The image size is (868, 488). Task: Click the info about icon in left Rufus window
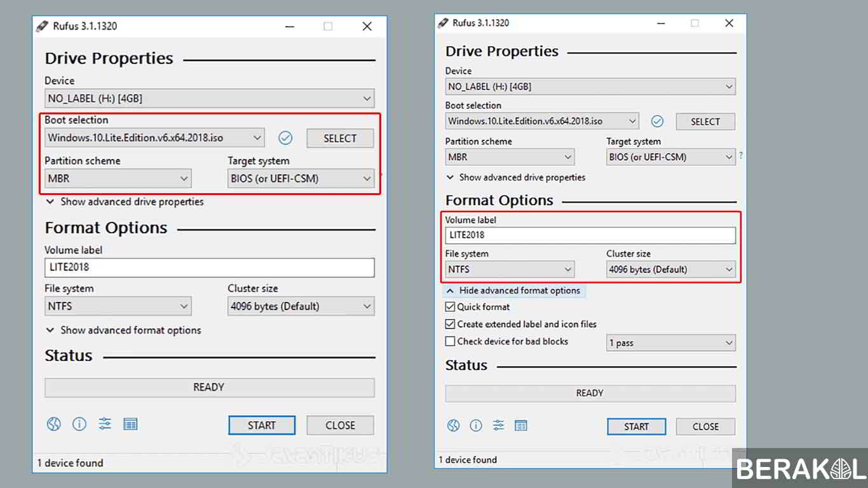(x=79, y=424)
